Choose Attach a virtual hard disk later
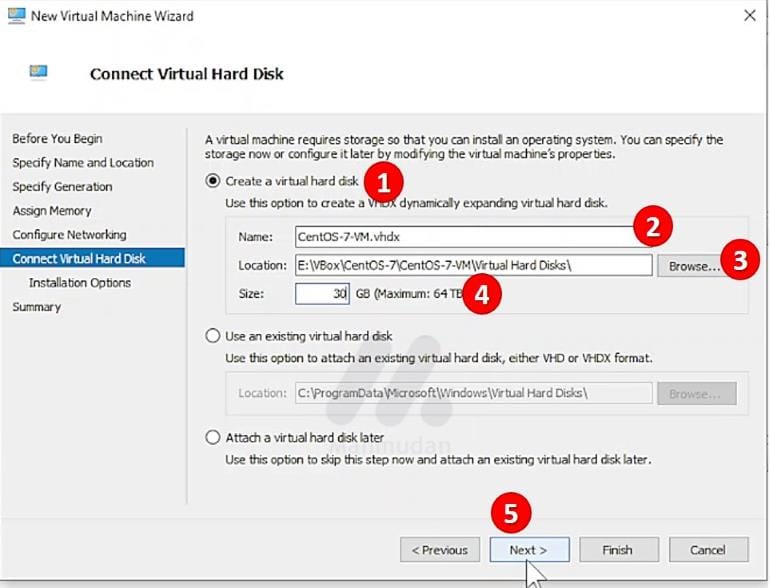Viewport: 770px width, 588px height. pos(212,437)
